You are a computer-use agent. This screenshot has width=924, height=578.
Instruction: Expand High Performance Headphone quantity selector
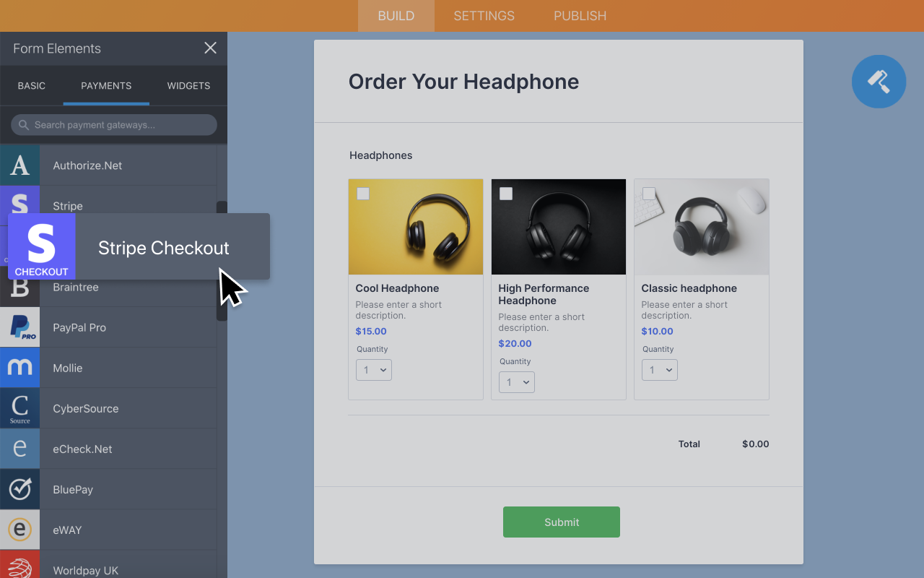tap(517, 382)
